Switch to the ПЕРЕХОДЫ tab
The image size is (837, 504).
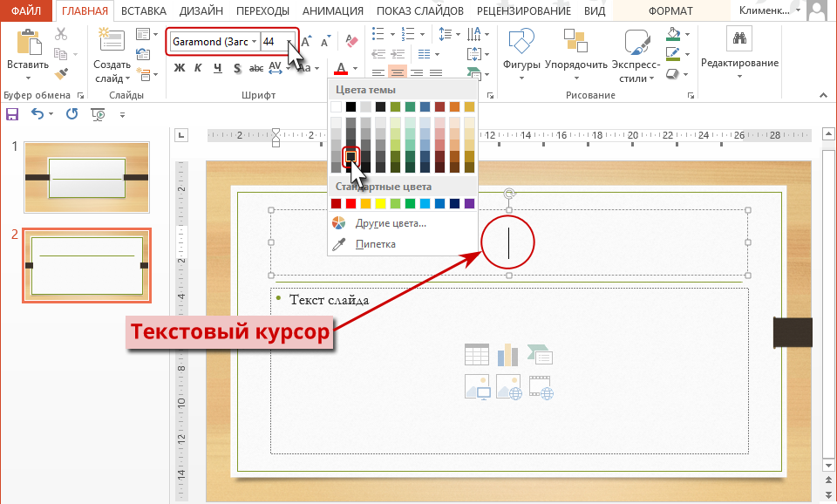262,10
